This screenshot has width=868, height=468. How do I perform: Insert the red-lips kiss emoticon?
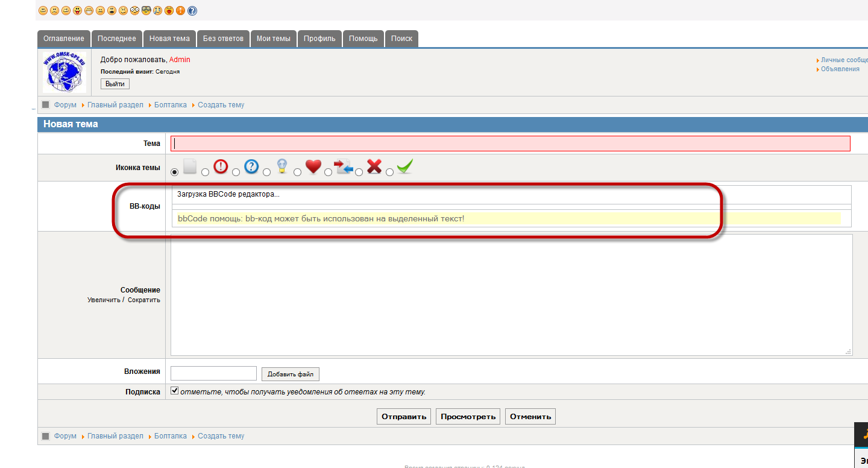(169, 11)
